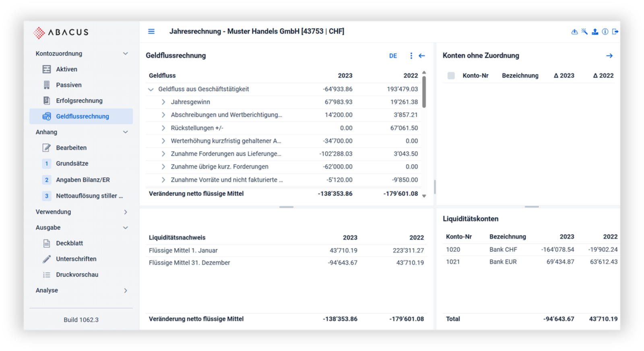Open the info icon in header
The width and height of the screenshot is (644, 351).
click(605, 32)
